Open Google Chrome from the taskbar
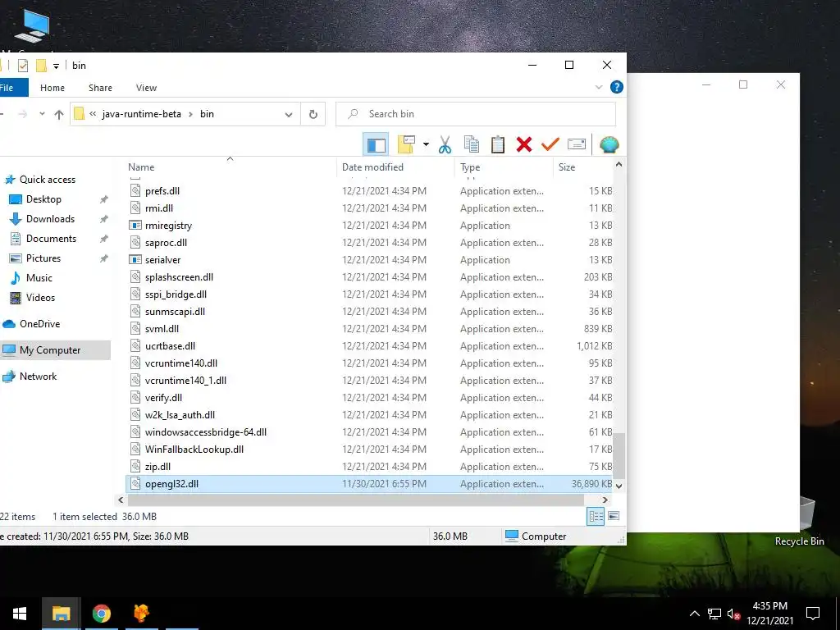The image size is (840, 630). click(101, 614)
